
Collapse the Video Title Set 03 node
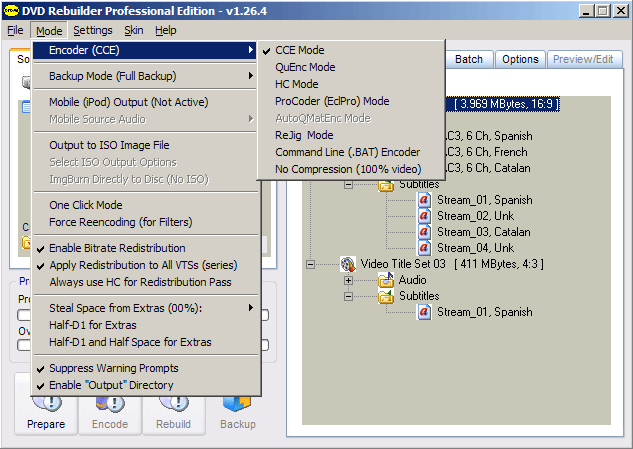[x=310, y=264]
